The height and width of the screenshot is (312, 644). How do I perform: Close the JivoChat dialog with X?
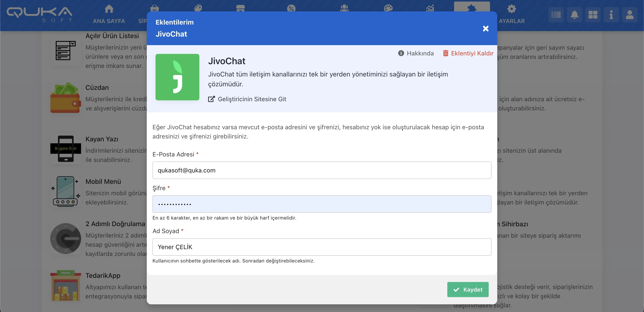point(485,28)
